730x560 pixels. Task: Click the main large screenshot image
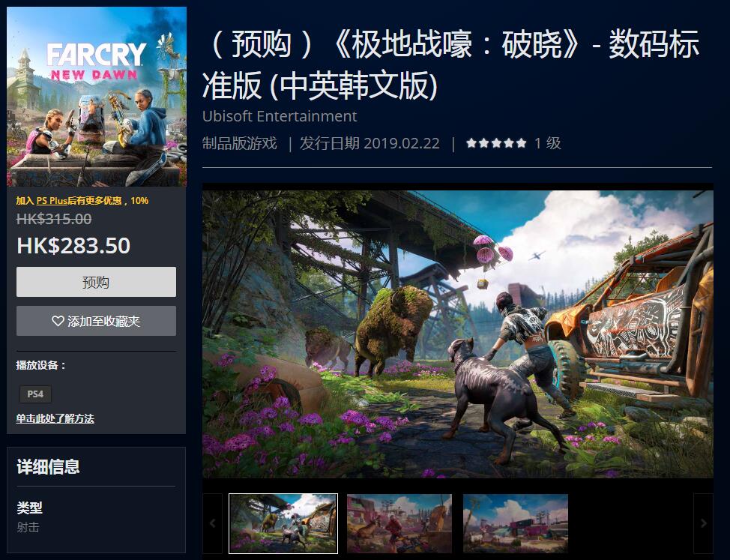point(458,334)
